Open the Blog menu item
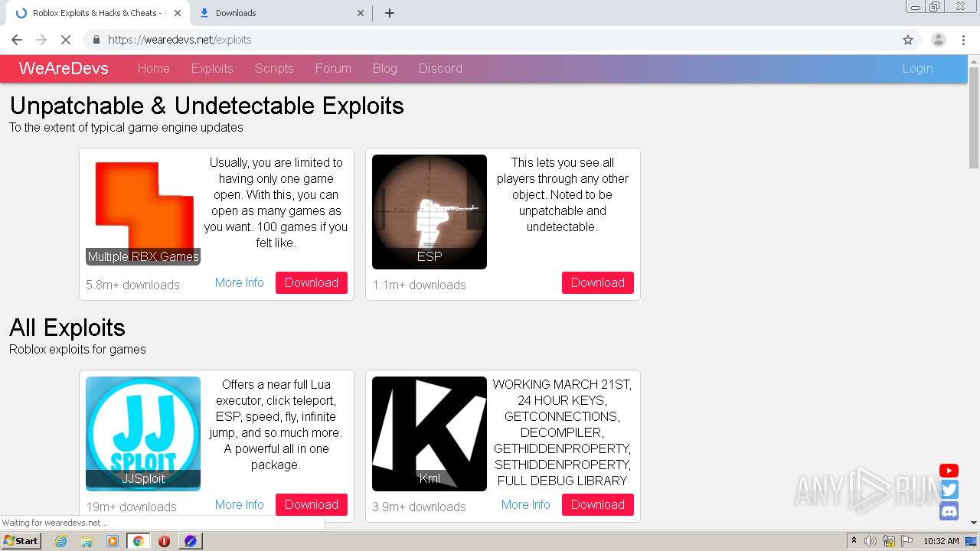 (385, 68)
